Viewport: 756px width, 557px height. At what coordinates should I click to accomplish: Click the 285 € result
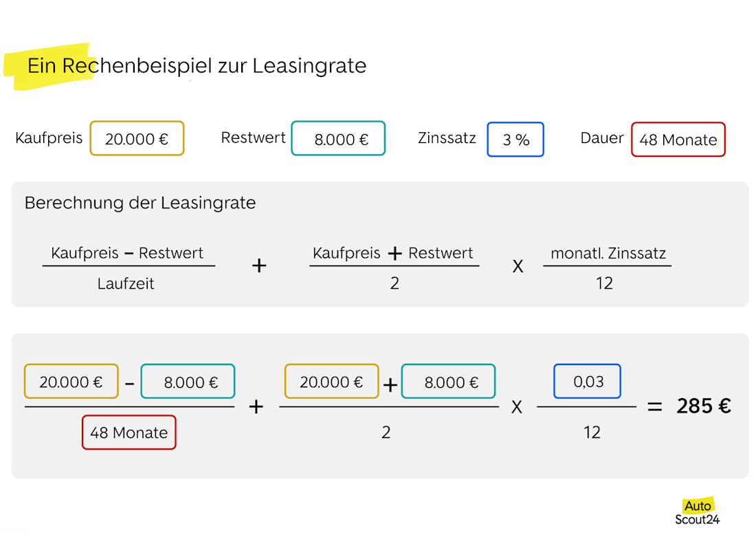pyautogui.click(x=703, y=406)
